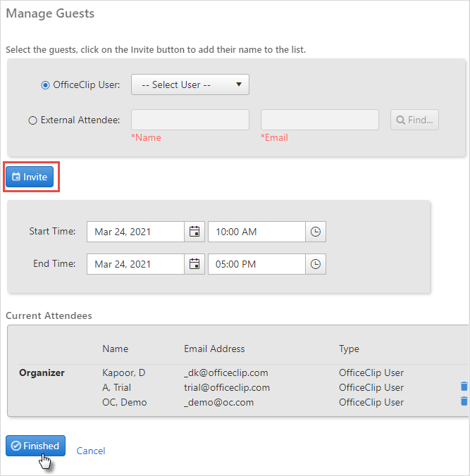Open the Start Time calendar picker

pos(194,232)
